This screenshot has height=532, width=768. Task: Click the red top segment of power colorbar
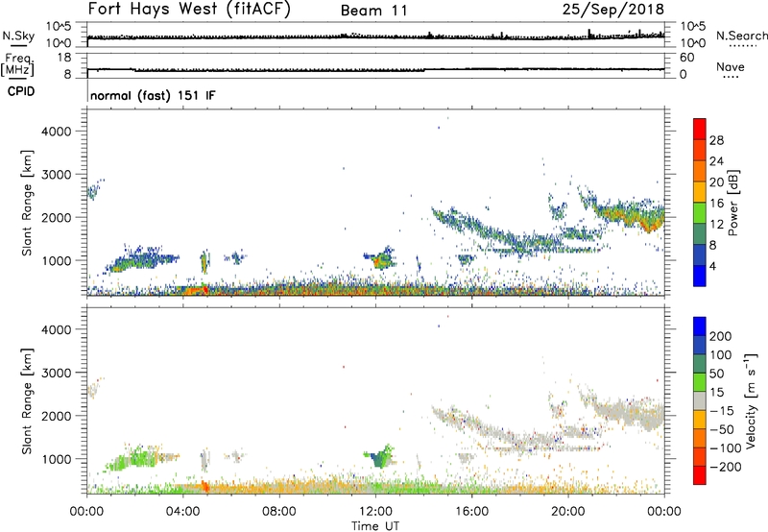(x=700, y=130)
